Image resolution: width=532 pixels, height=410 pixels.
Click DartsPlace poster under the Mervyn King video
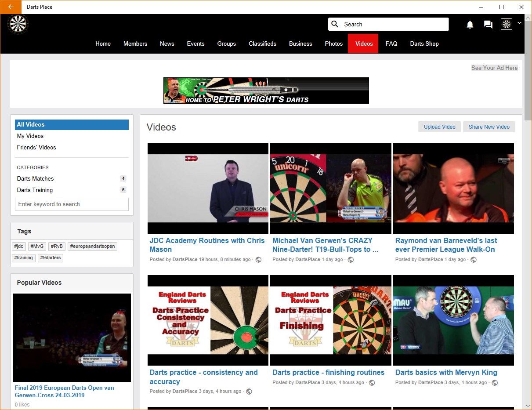pyautogui.click(x=431, y=383)
